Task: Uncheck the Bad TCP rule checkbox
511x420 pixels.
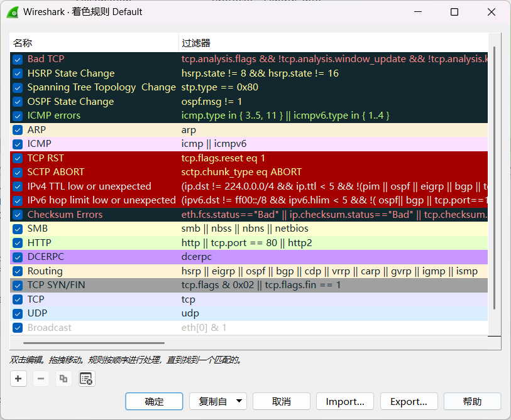Action: pos(18,59)
